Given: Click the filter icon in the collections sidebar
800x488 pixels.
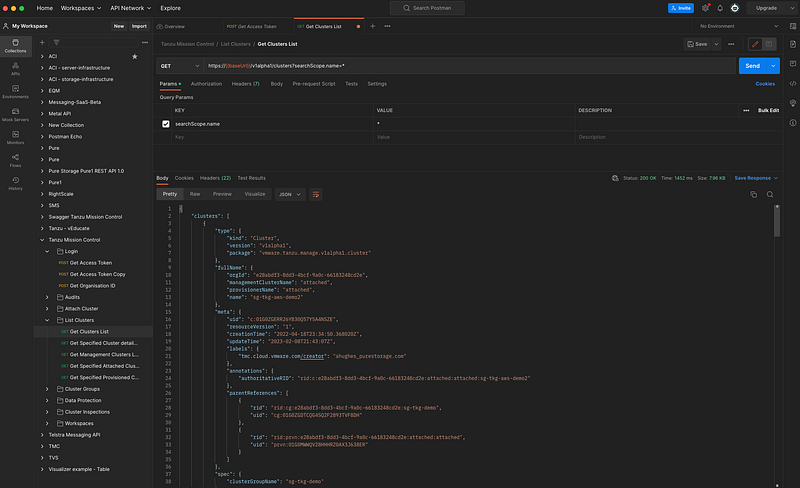Looking at the screenshot, I should click(x=56, y=42).
